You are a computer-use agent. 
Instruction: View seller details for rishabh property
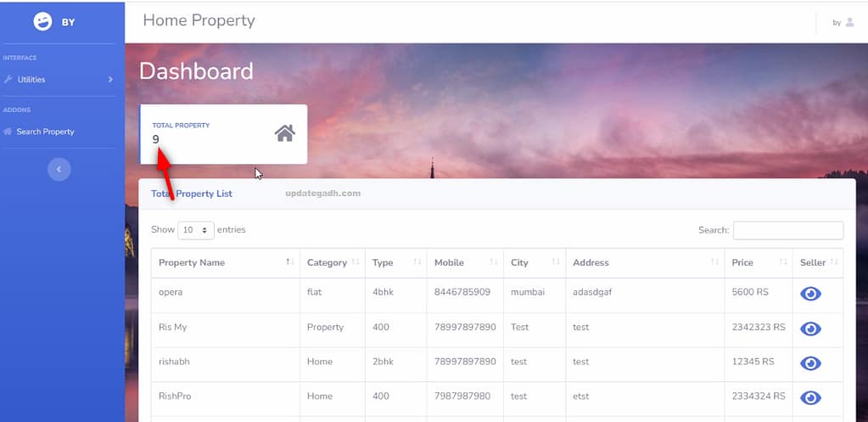tap(810, 363)
